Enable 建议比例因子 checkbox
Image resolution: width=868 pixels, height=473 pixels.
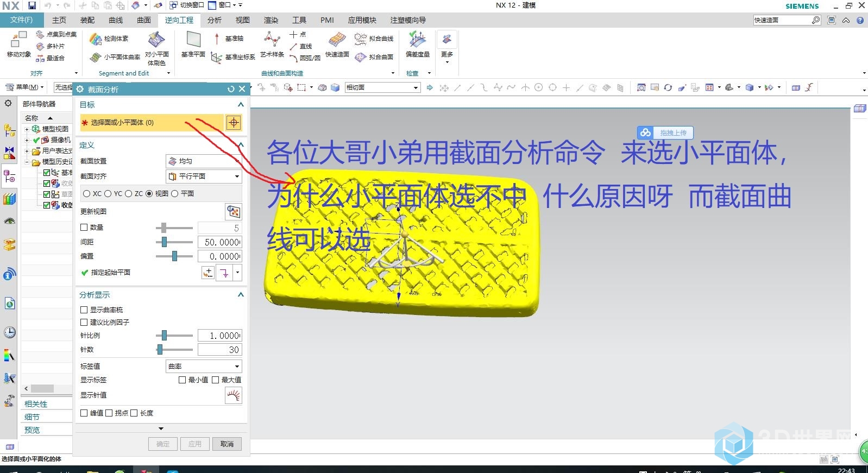[x=84, y=322]
